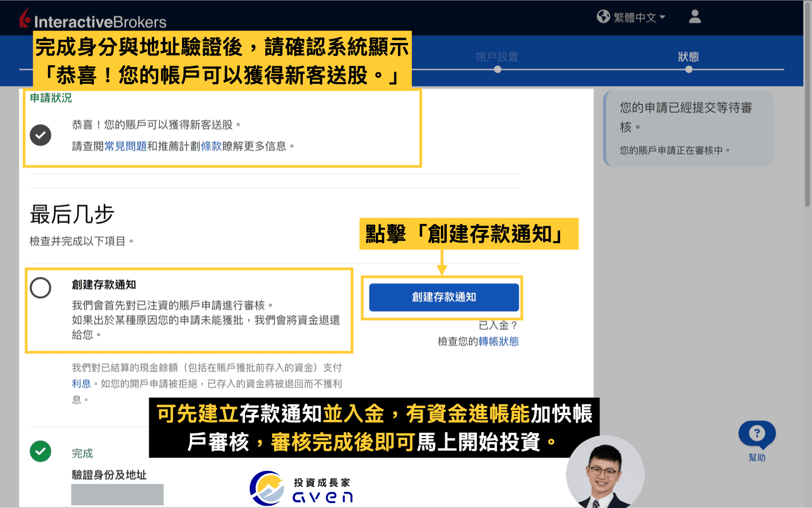Click the Interactive Brokers flame logo
The width and height of the screenshot is (812, 508).
click(24, 18)
